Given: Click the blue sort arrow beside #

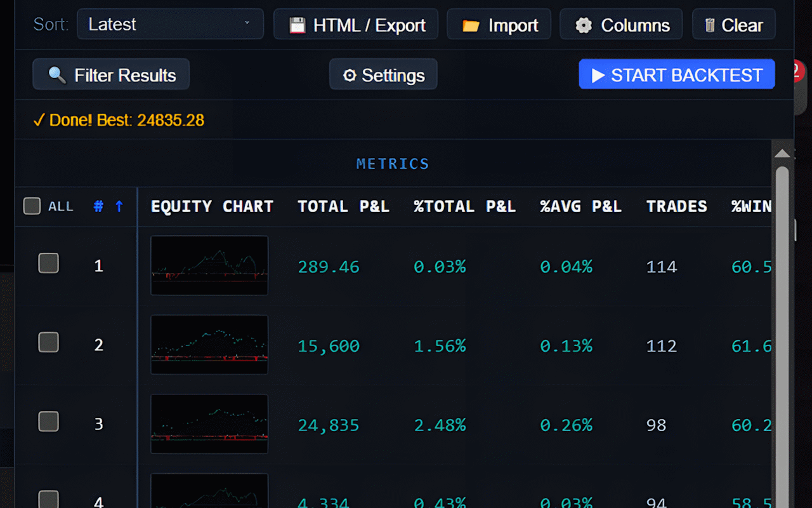Looking at the screenshot, I should point(119,206).
